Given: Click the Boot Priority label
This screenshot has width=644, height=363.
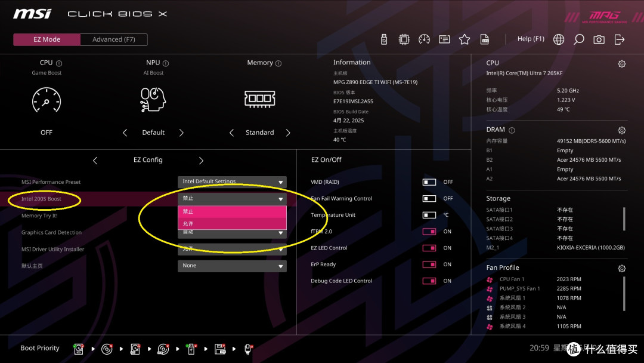Looking at the screenshot, I should point(40,348).
